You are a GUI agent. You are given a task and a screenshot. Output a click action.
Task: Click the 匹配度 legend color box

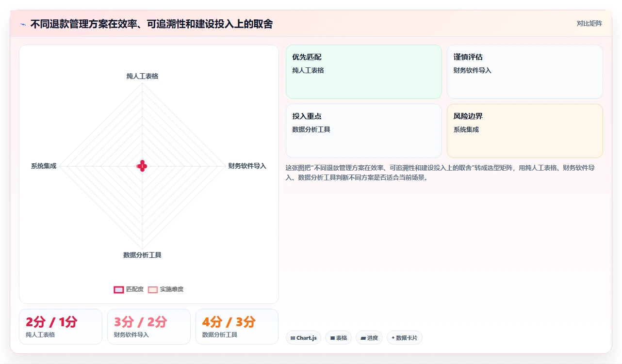(x=119, y=289)
